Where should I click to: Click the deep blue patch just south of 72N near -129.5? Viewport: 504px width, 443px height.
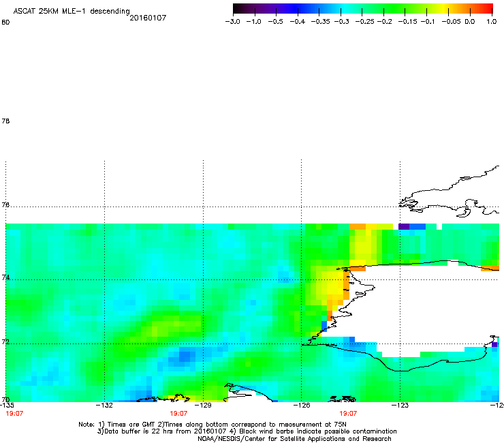point(185,356)
